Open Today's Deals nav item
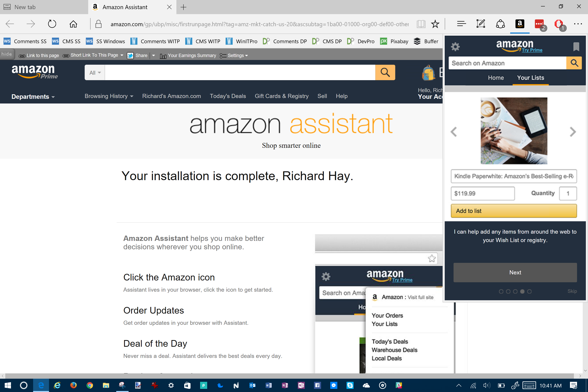 click(x=228, y=96)
